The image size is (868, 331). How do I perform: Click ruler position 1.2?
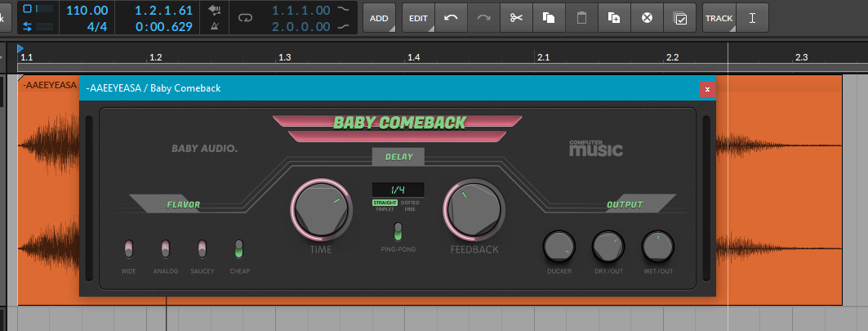pos(155,57)
